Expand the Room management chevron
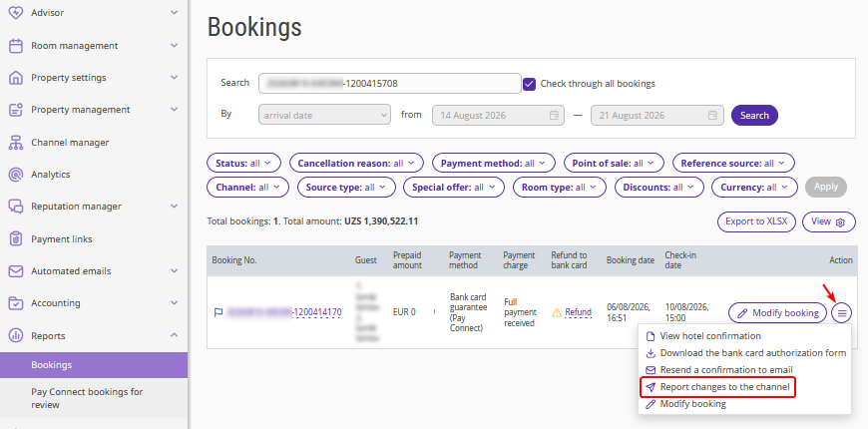The height and width of the screenshot is (429, 868). point(175,45)
